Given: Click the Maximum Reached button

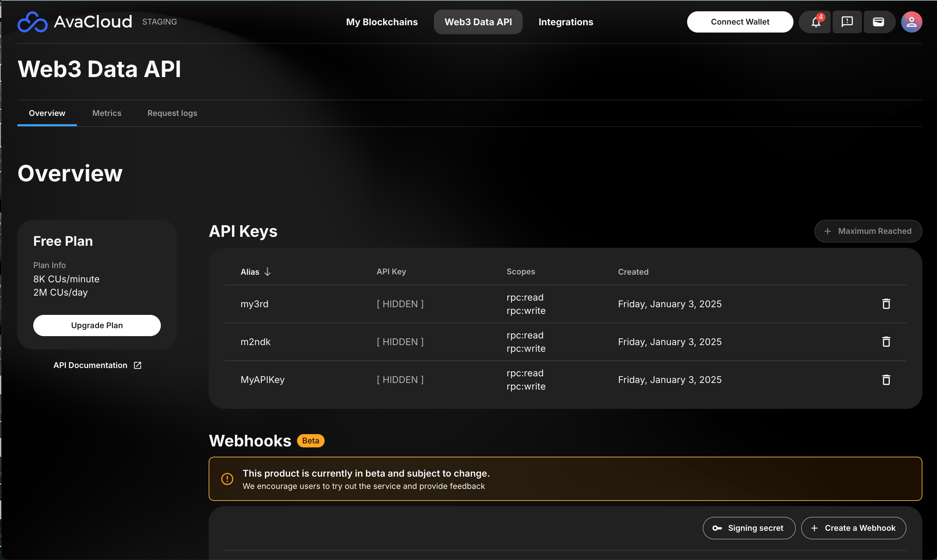Looking at the screenshot, I should coord(868,231).
